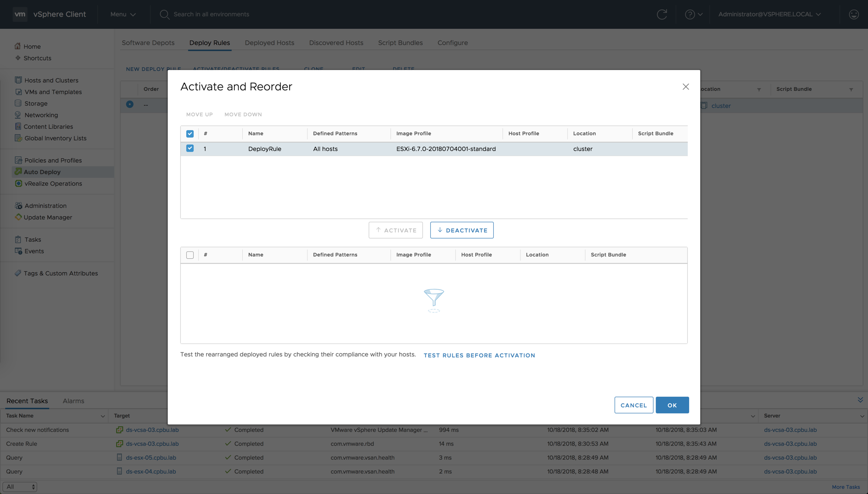The height and width of the screenshot is (494, 868).
Task: Open VMs and Templates icon
Action: pyautogui.click(x=18, y=92)
